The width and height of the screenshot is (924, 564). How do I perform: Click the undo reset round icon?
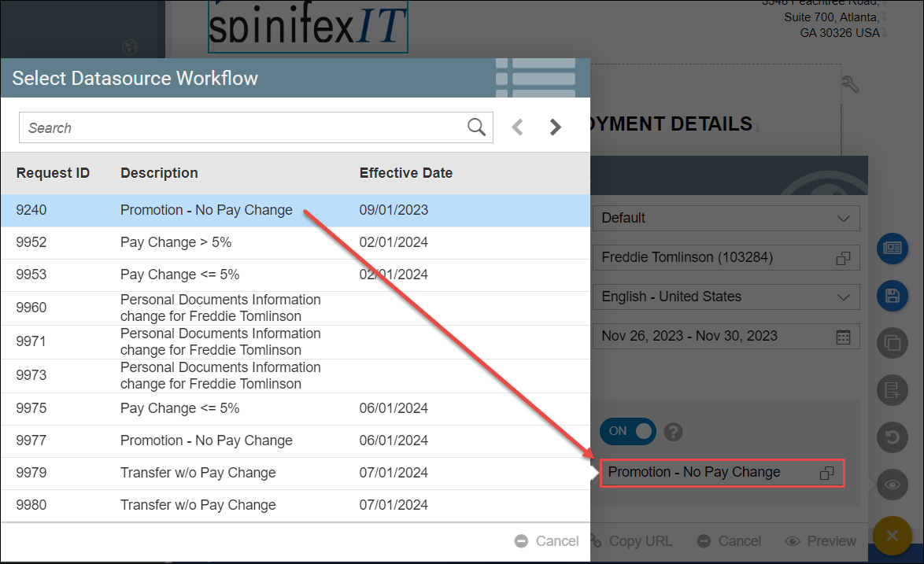click(x=892, y=437)
